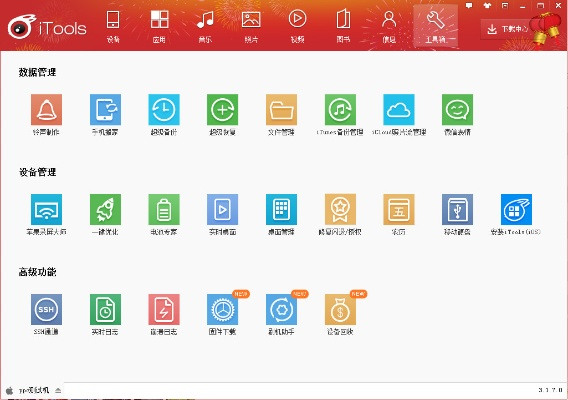Click the eject icon beside device name
Screen dimensions: 568x400
[x=58, y=390]
